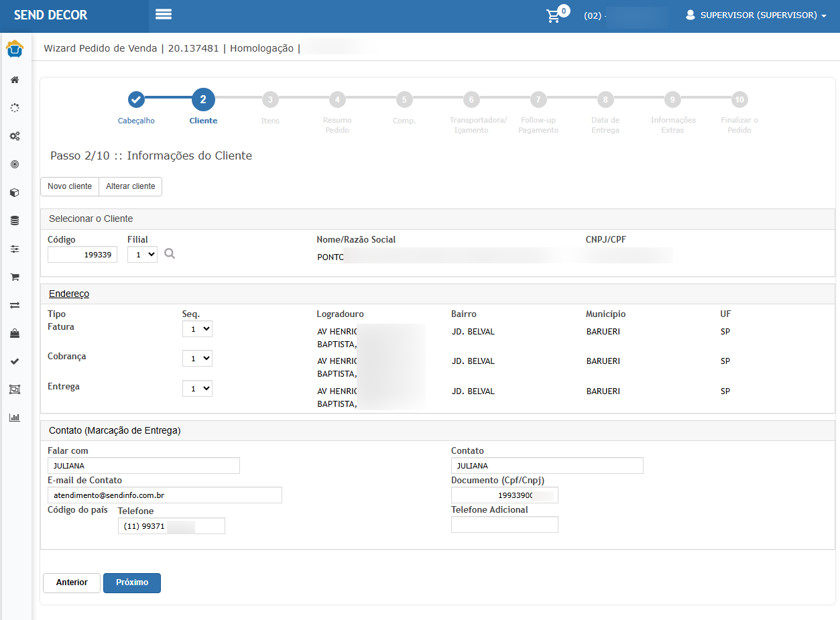Click the swap arrows sidebar icon
The height and width of the screenshot is (620, 840).
pos(15,305)
